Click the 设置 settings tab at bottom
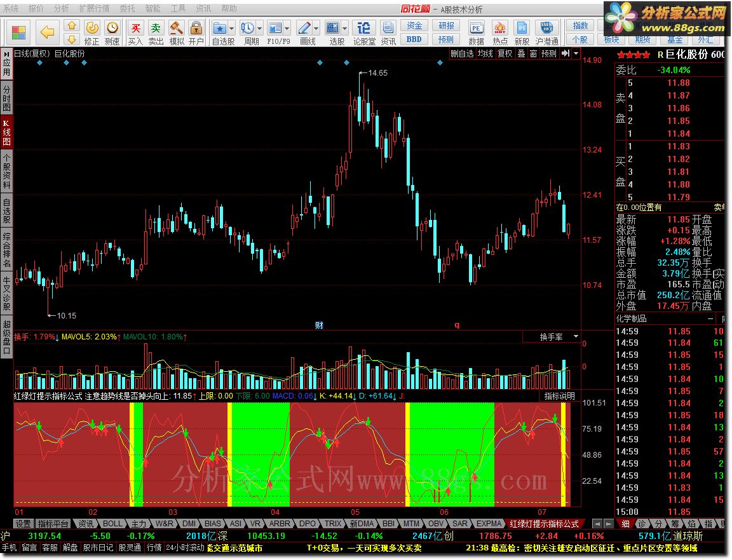Screen dimensions: 732x560 (x=23, y=524)
